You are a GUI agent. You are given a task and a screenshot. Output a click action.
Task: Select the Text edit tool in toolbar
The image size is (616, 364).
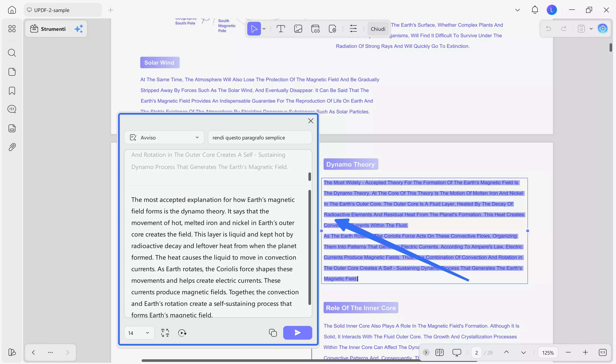click(x=280, y=29)
